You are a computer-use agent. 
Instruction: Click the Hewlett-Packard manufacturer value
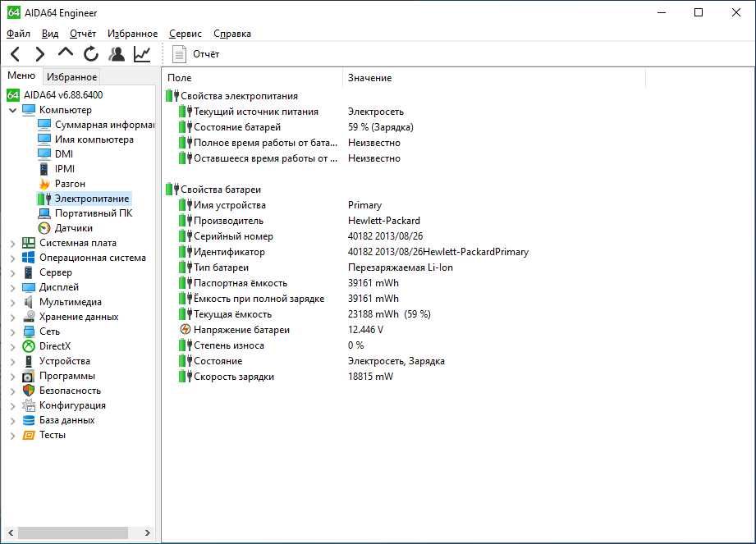point(384,221)
